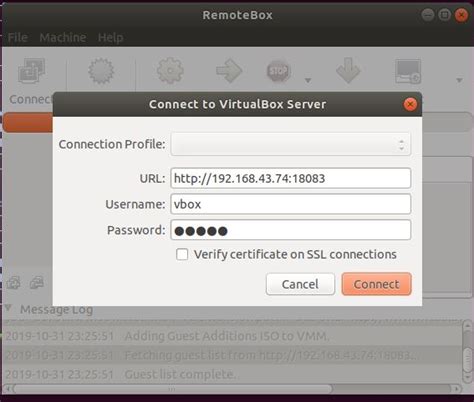This screenshot has width=474, height=402.
Task: Click the Connect toolbar icon in RemoteBox
Action: click(31, 70)
